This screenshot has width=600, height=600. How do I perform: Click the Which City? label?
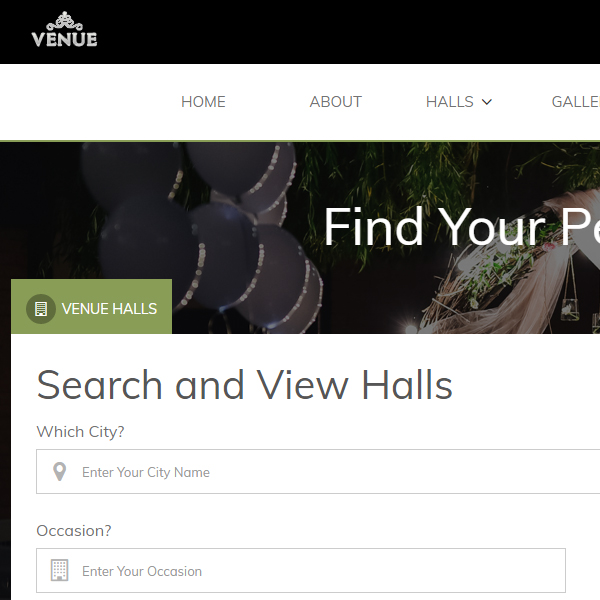point(80,432)
